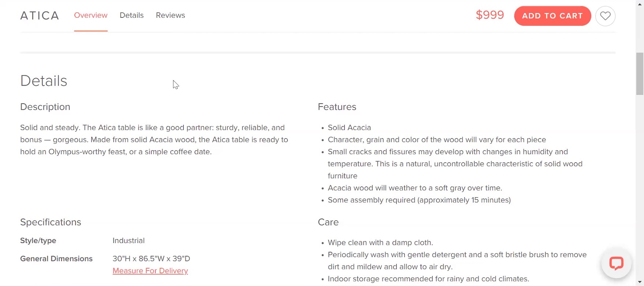
Task: Click the large Details section heading
Action: point(44,81)
